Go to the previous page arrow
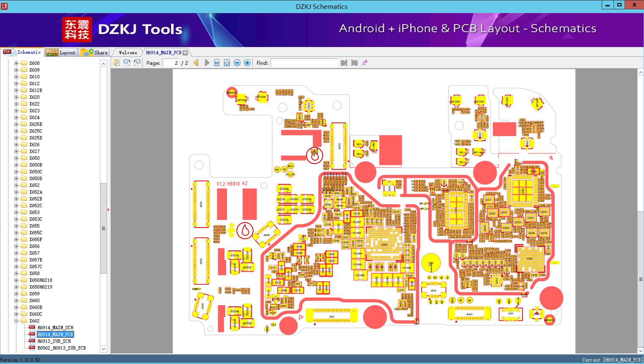 tap(196, 63)
